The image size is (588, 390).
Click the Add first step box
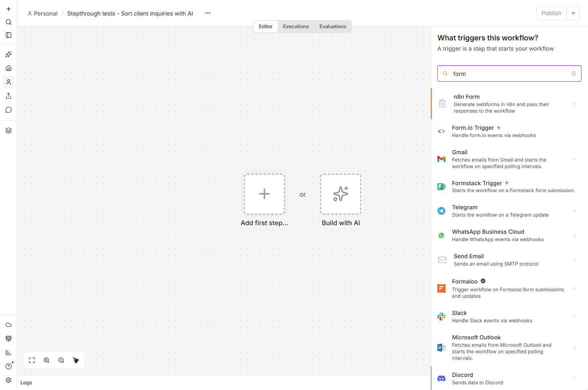tap(265, 194)
